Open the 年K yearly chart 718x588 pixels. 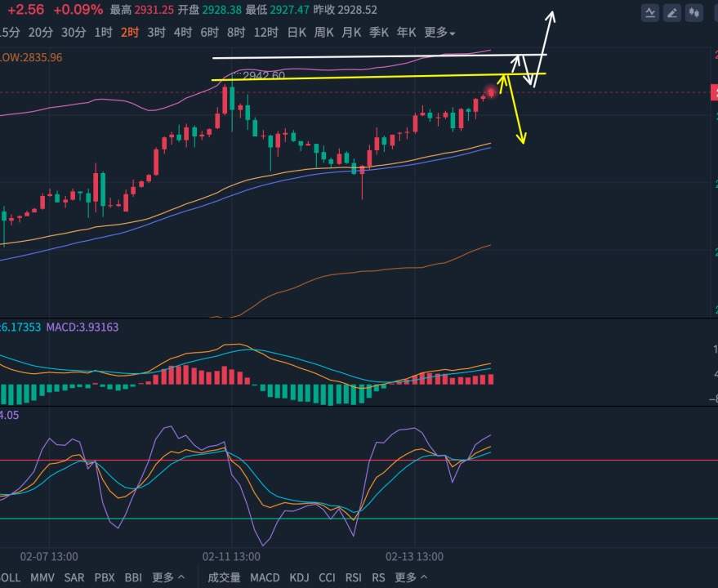[406, 33]
